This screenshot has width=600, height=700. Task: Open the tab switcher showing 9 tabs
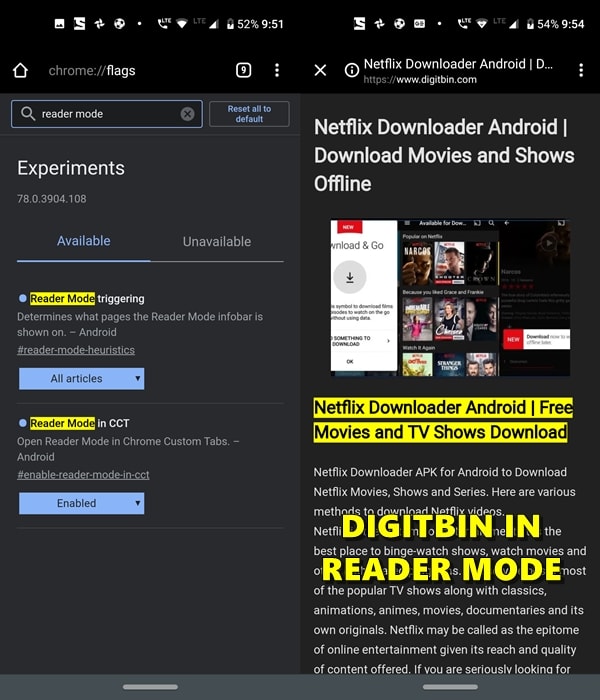click(243, 70)
